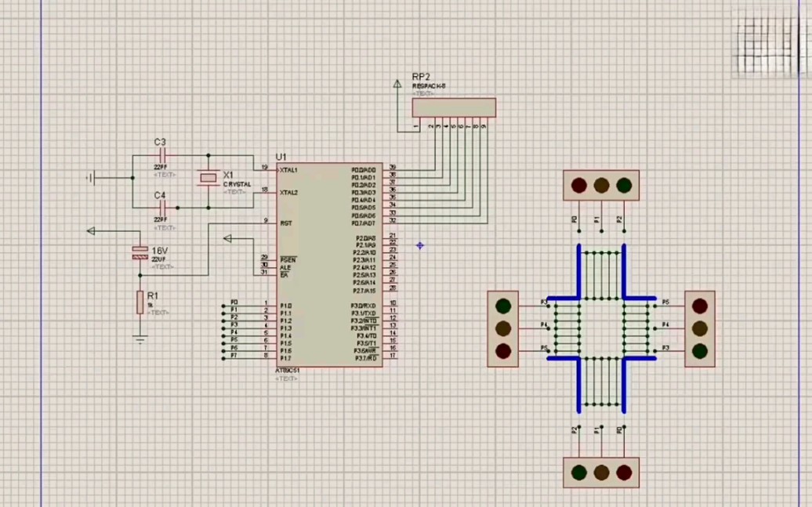Select the X1 crystal component

point(208,178)
